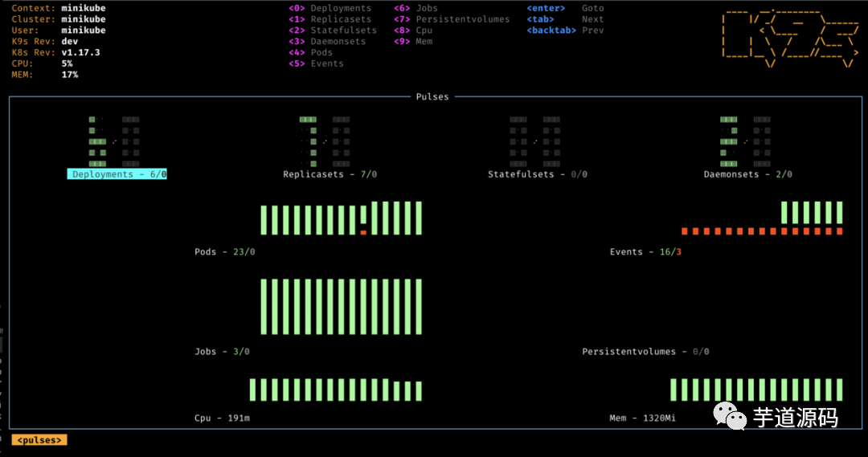Click the Daemonsets pulse gauge graphic
Screen dimensions: 868x457
(x=745, y=141)
